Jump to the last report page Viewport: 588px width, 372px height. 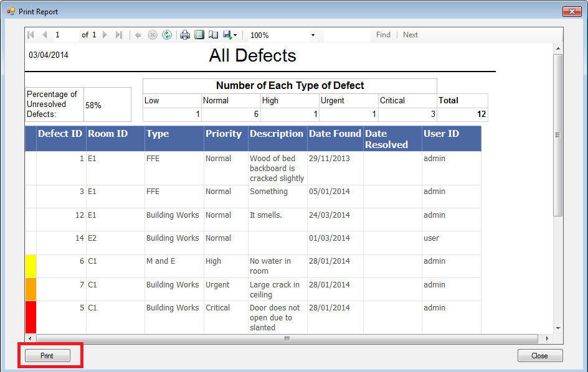click(119, 35)
